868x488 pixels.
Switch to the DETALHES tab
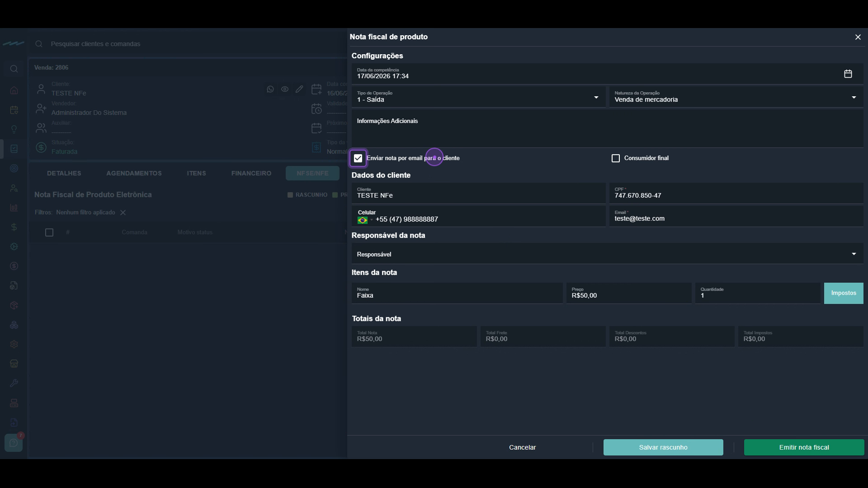(x=64, y=173)
